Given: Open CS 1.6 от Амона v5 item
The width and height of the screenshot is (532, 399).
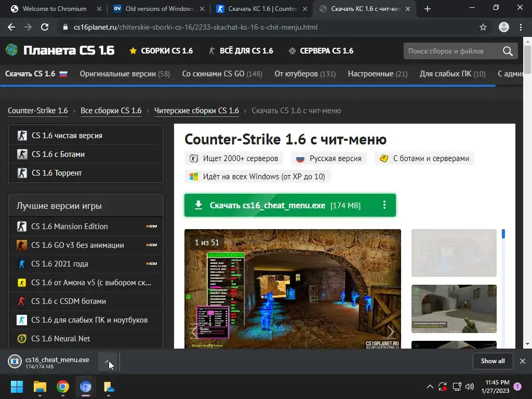Looking at the screenshot, I should pyautogui.click(x=86, y=282).
